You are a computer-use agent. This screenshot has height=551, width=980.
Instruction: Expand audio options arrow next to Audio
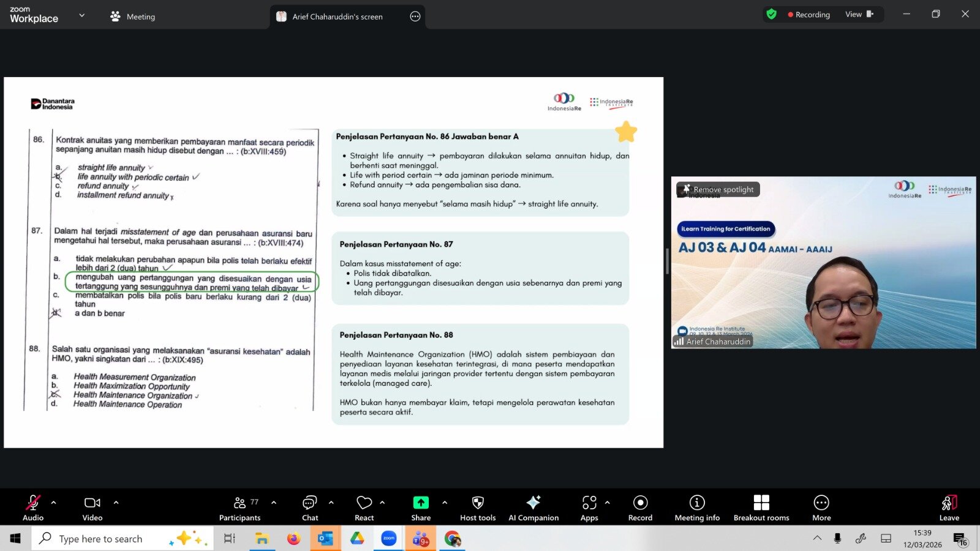pyautogui.click(x=54, y=503)
